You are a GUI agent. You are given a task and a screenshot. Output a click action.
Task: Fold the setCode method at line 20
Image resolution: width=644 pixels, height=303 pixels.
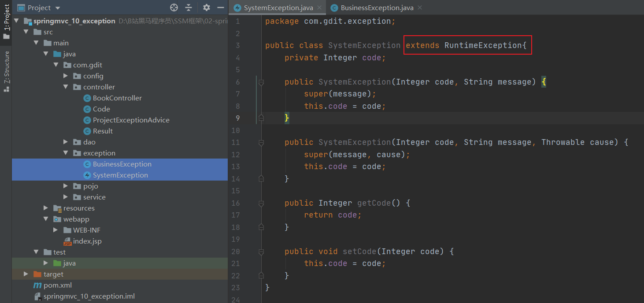(261, 252)
